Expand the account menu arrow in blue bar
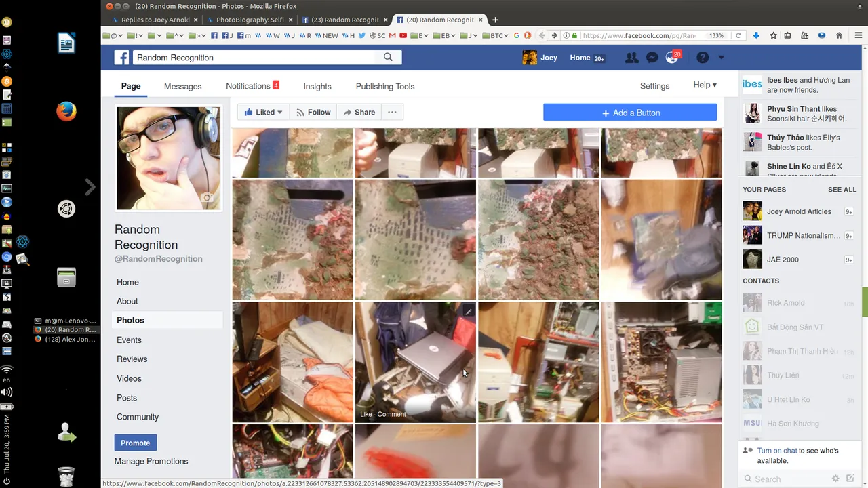Viewport: 868px width, 488px height. (x=722, y=58)
